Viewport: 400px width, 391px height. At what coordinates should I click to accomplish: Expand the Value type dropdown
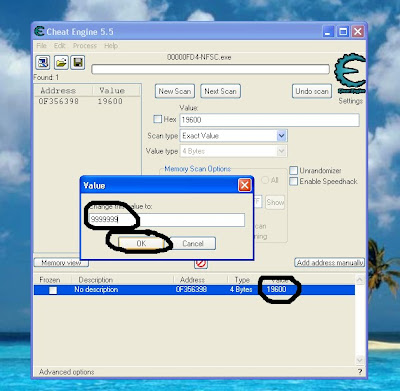(281, 151)
